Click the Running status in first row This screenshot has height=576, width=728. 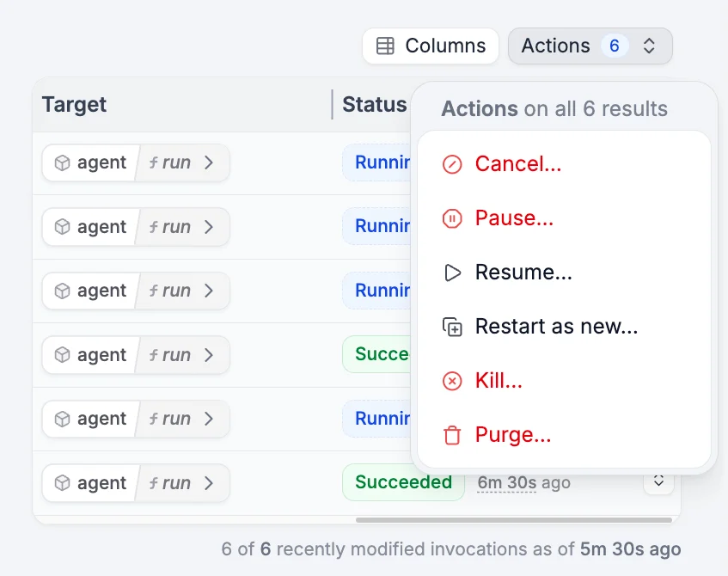pos(376,162)
